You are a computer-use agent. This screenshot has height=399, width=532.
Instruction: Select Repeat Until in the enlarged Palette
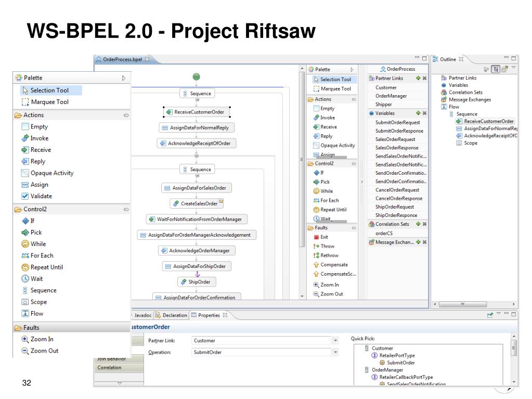(x=42, y=267)
